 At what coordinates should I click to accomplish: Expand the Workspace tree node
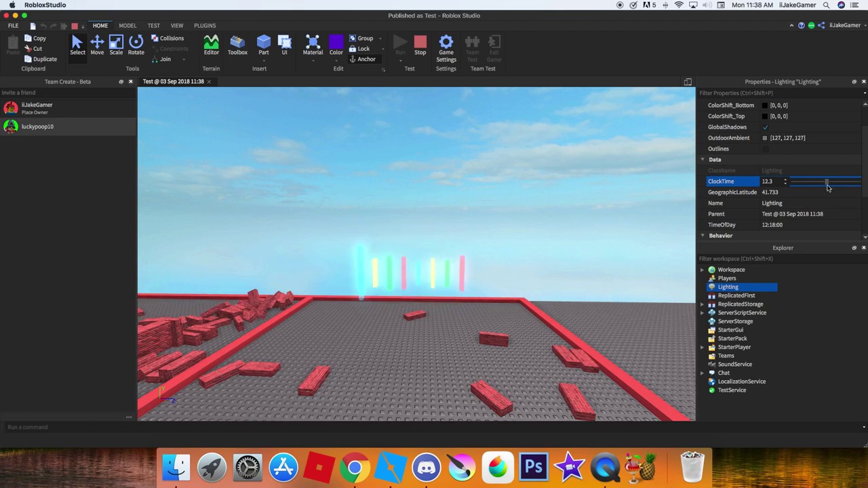(703, 270)
